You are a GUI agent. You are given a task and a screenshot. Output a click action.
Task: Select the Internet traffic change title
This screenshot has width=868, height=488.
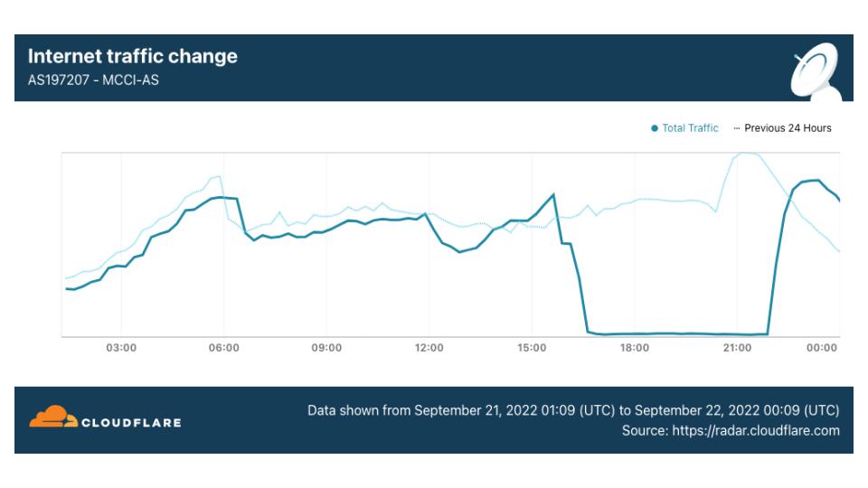click(x=133, y=56)
